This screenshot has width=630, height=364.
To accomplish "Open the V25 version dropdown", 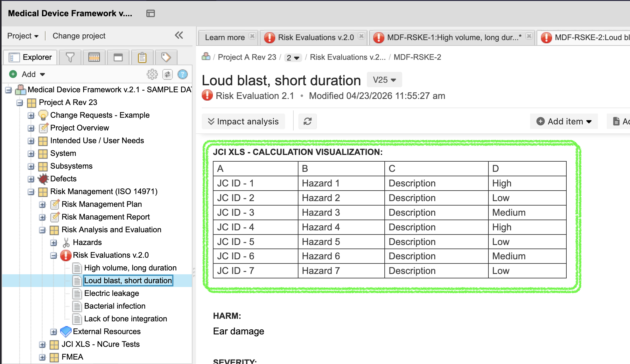I will pyautogui.click(x=384, y=80).
